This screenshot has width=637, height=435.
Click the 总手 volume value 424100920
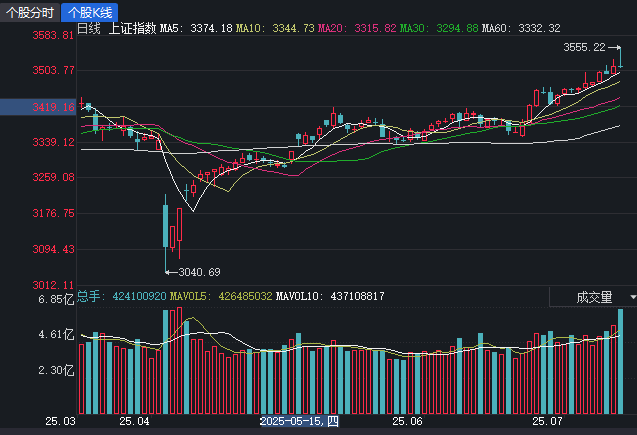point(139,296)
